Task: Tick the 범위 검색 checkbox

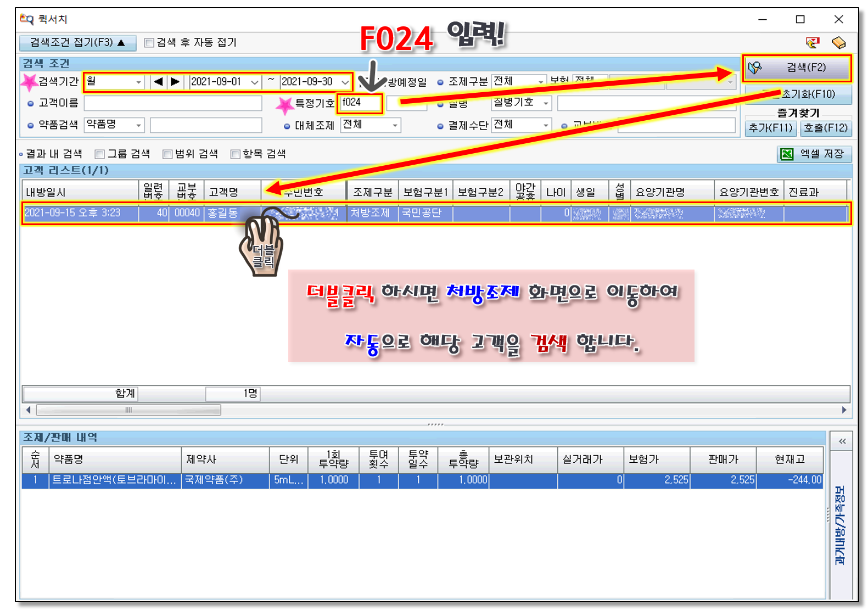Action: (167, 154)
